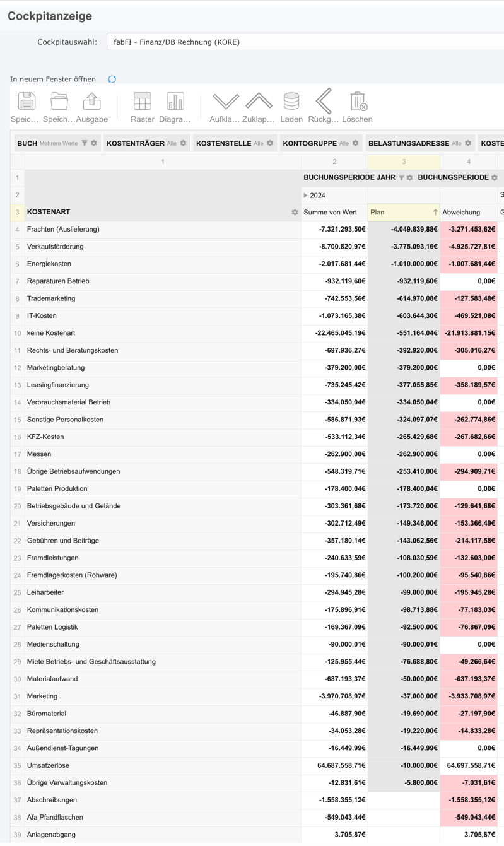
Task: Click the Laden database icon
Action: point(291,102)
